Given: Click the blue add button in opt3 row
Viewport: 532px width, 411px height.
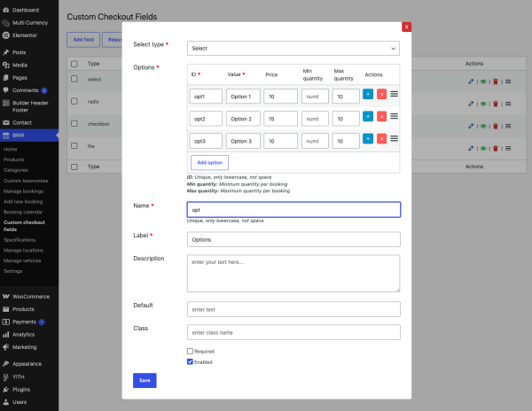Looking at the screenshot, I should click(368, 138).
